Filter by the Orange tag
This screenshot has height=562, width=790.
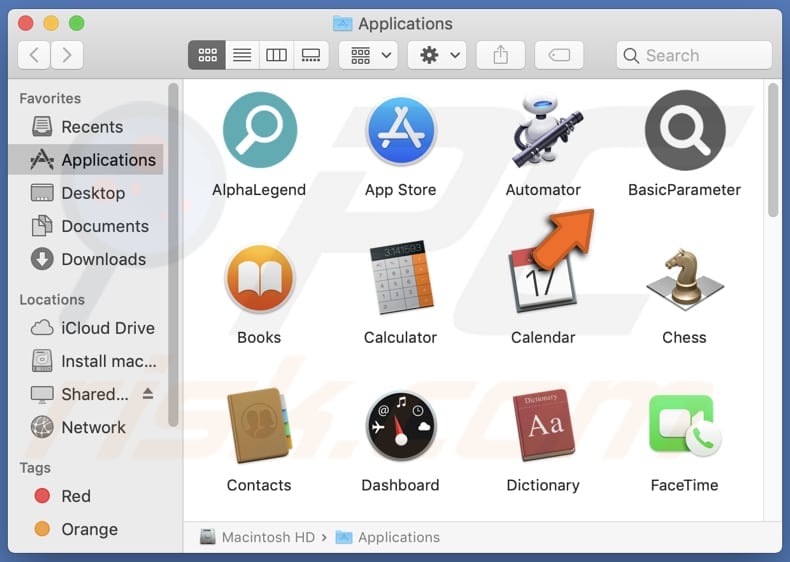point(86,529)
